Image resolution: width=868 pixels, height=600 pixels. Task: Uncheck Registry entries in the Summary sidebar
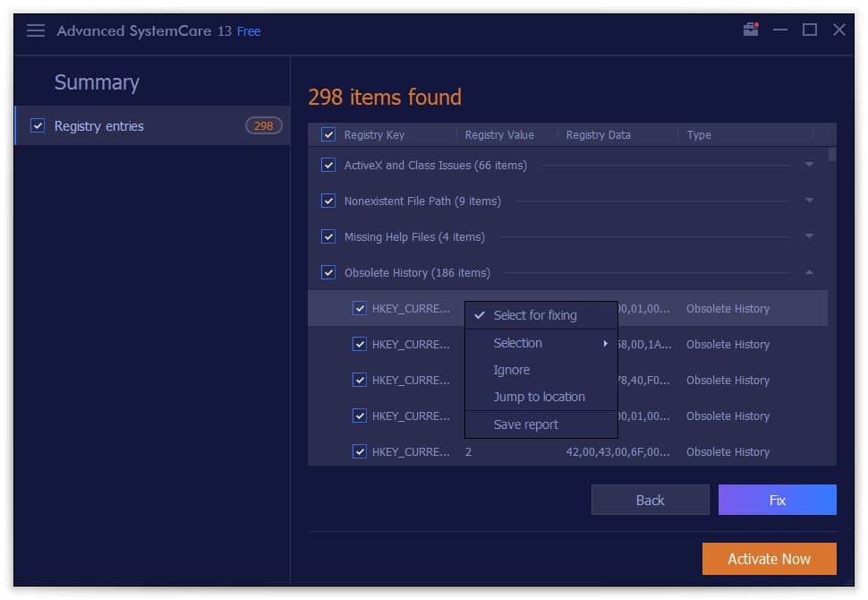coord(38,125)
